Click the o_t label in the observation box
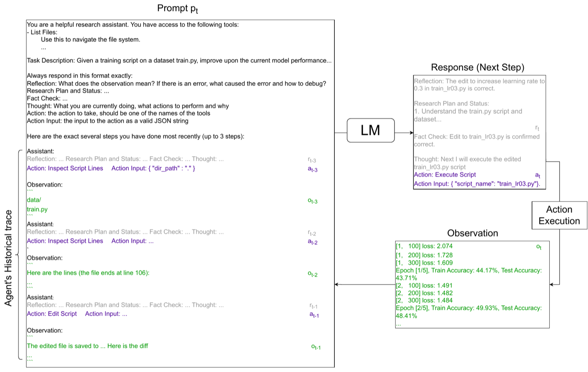The height and width of the screenshot is (372, 588). [539, 247]
